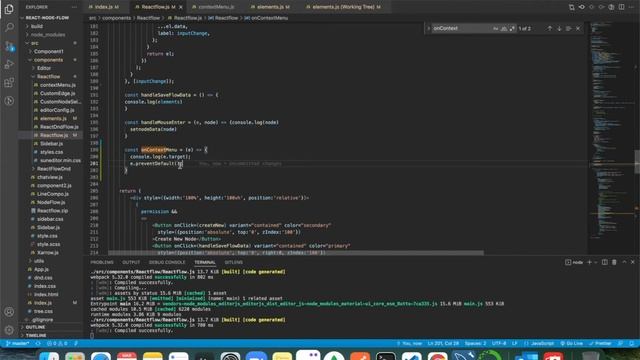Toggle Find in Selection option
The width and height of the screenshot is (640, 360).
click(569, 29)
